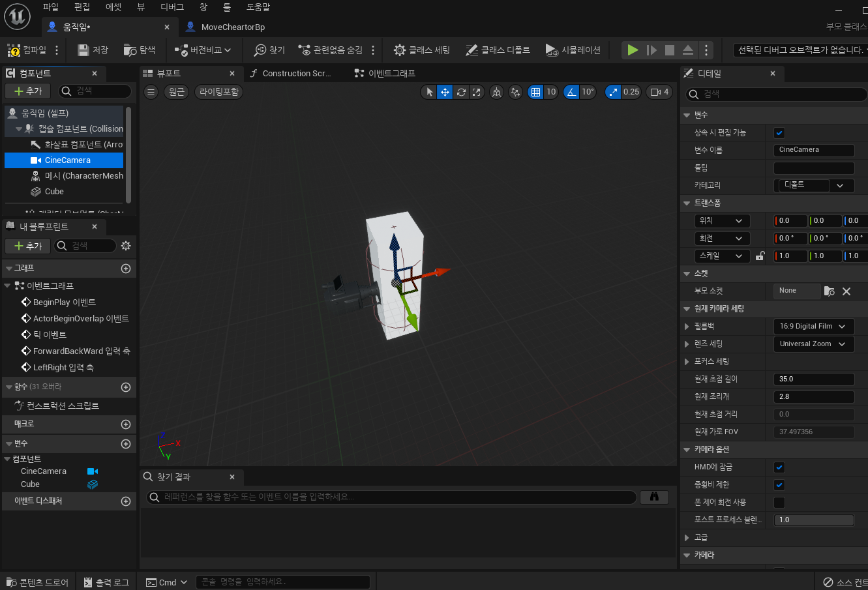Open the 위치 location type dropdown

point(722,221)
